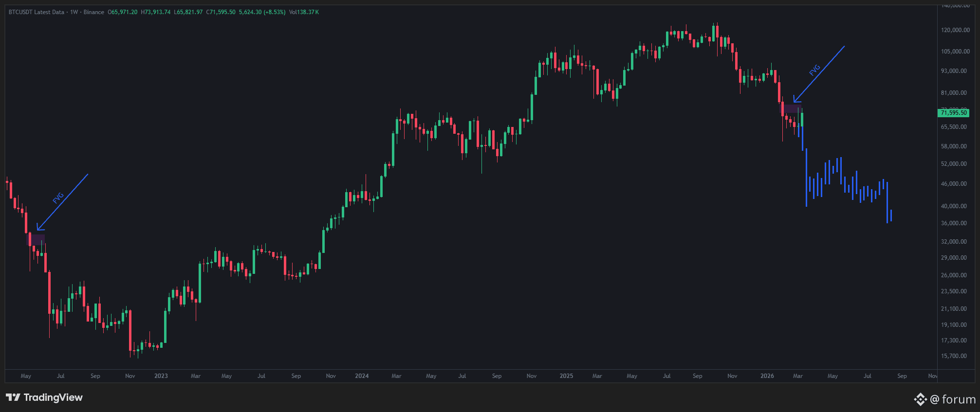Click the 46,000.00 price axis label
This screenshot has height=412, width=980.
click(x=954, y=184)
